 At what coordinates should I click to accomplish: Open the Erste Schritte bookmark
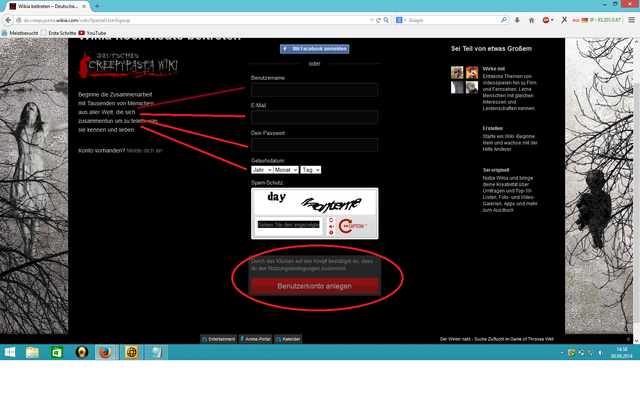pyautogui.click(x=58, y=33)
